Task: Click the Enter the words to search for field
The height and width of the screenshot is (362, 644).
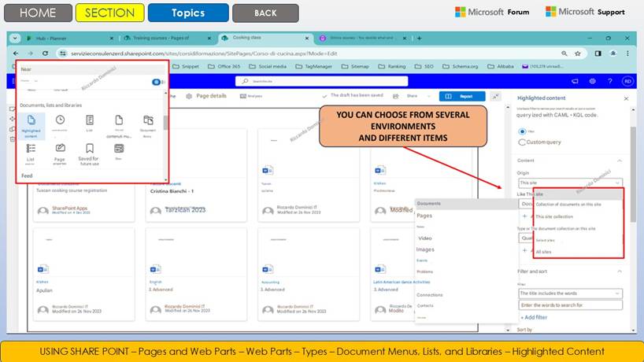Action: coord(570,305)
